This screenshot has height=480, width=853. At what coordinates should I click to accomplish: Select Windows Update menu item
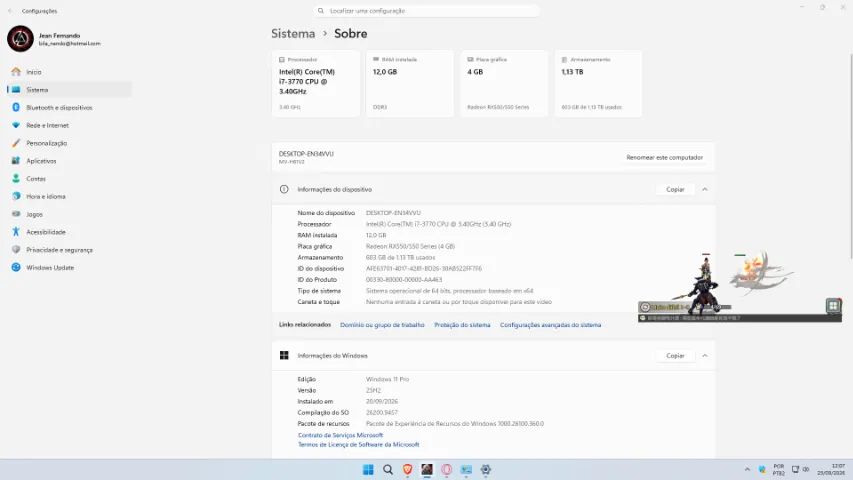[70, 267]
